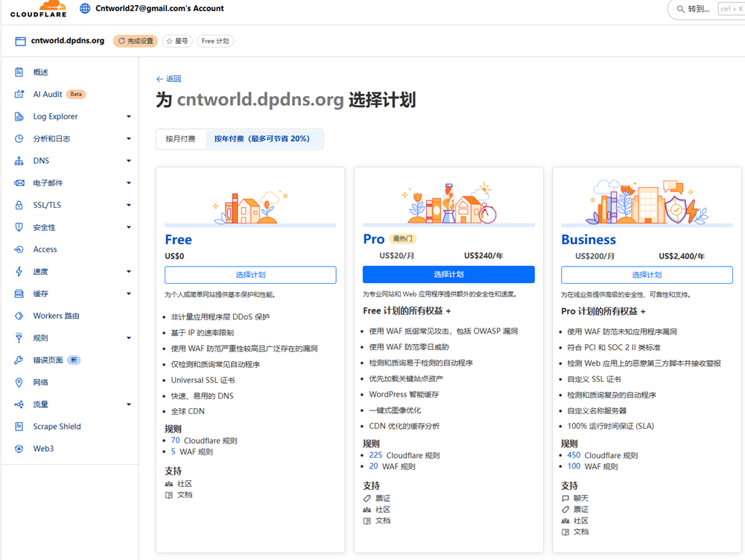This screenshot has width=745, height=560.
Task: Click the 错误页面 wrench icon
Action: tap(19, 360)
